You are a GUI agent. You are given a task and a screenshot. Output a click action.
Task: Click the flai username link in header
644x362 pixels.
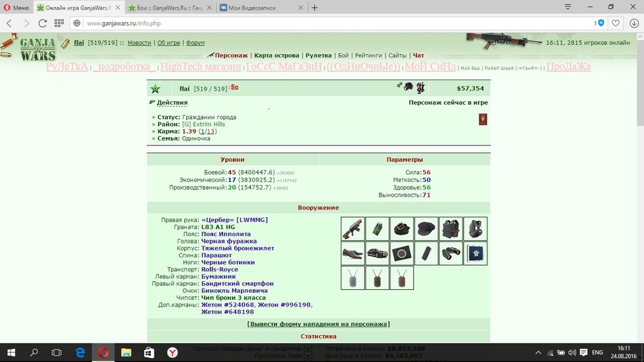coord(79,43)
